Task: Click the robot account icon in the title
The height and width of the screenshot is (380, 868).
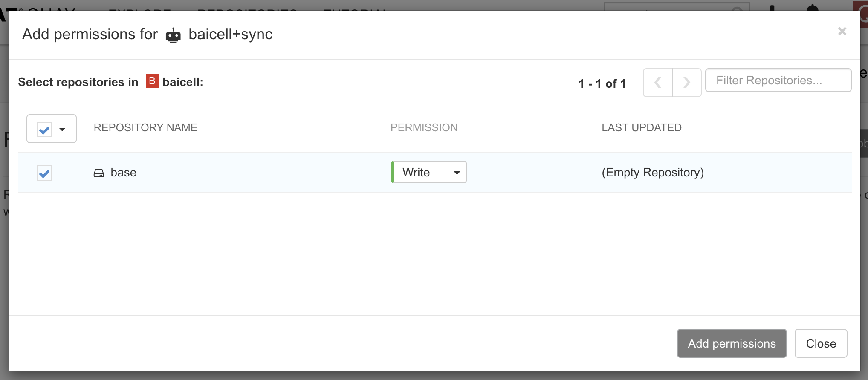Action: [x=173, y=35]
